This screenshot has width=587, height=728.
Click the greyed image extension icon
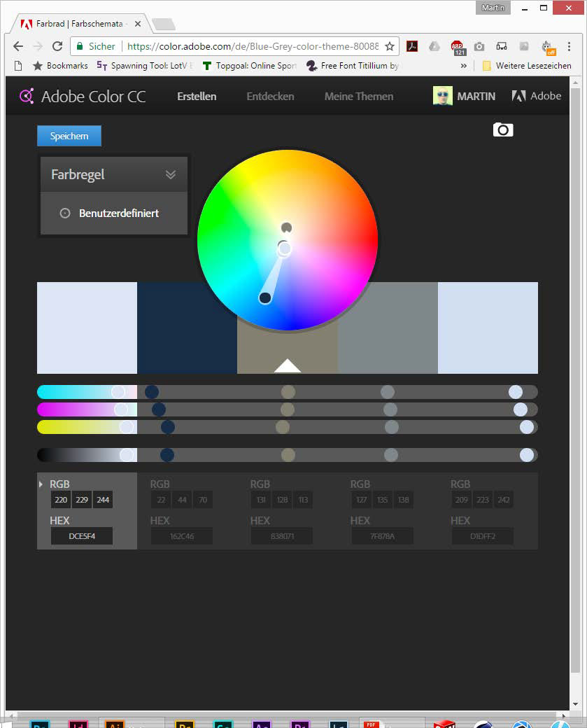[524, 46]
